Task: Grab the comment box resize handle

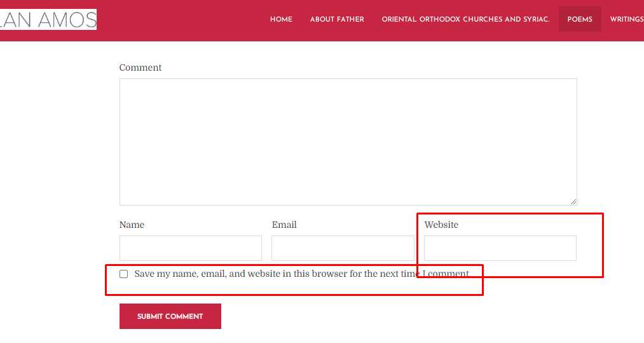Action: [573, 202]
